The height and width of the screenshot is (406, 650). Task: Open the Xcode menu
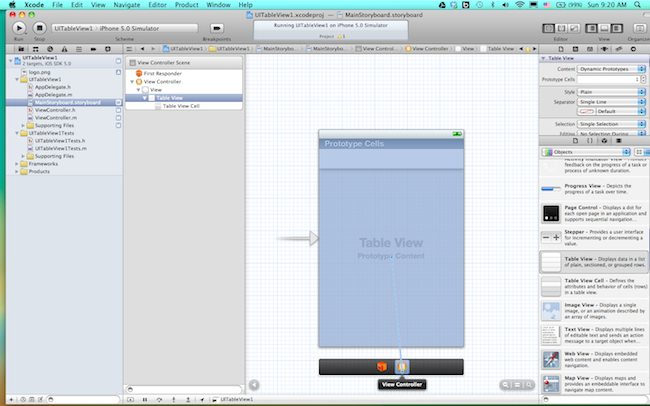34,5
